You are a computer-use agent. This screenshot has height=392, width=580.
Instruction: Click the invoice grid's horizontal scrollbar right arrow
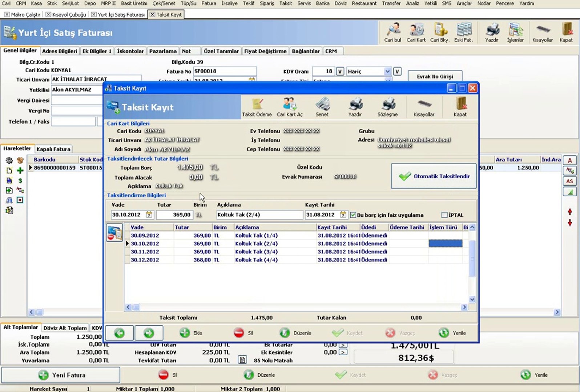pyautogui.click(x=557, y=312)
